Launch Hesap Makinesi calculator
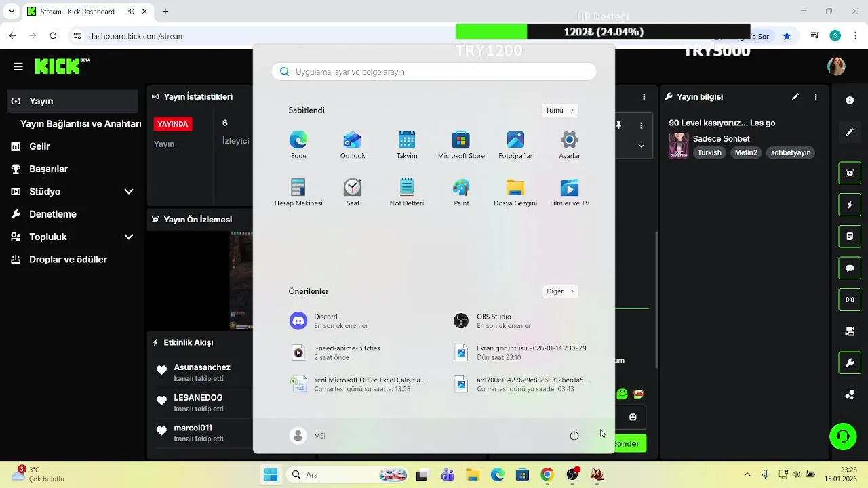This screenshot has height=488, width=868. (x=298, y=193)
